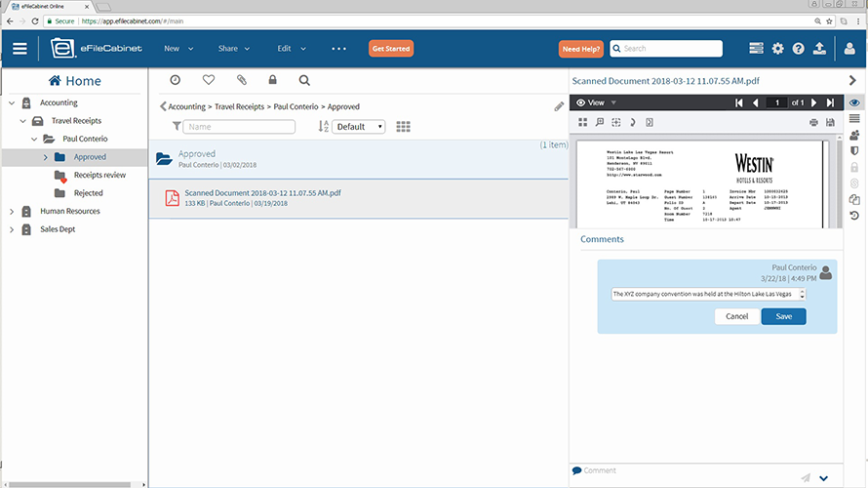Switch to grid view of items
This screenshot has width=868, height=488.
point(404,127)
